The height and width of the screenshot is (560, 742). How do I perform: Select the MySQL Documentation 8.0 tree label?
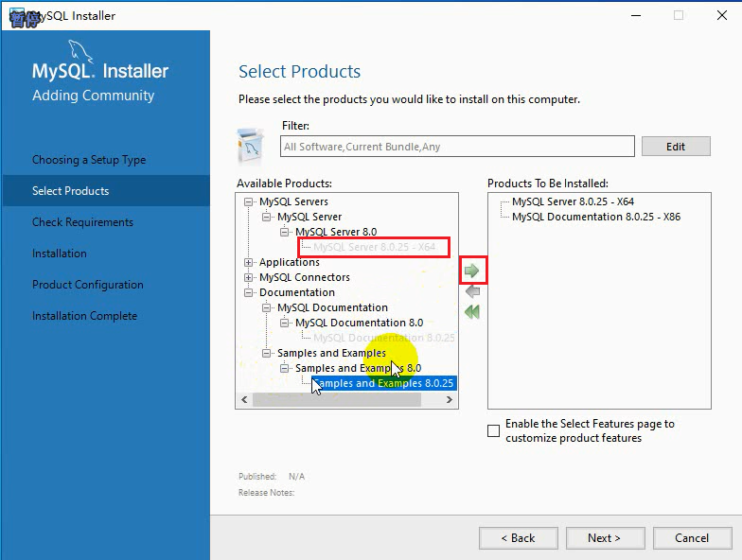coord(360,324)
